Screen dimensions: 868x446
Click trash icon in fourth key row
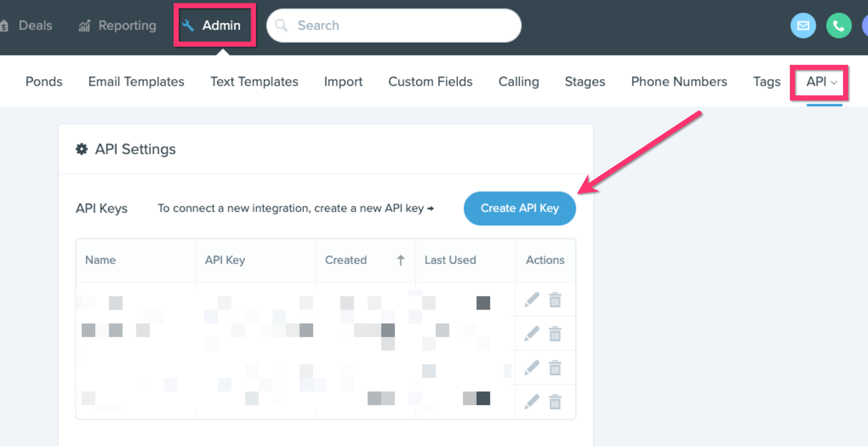[x=555, y=401]
